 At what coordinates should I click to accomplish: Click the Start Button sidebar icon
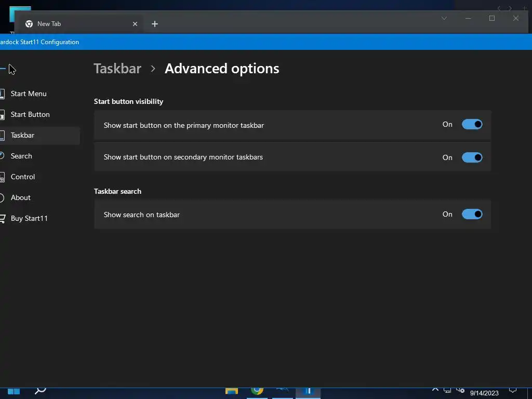tap(2, 115)
